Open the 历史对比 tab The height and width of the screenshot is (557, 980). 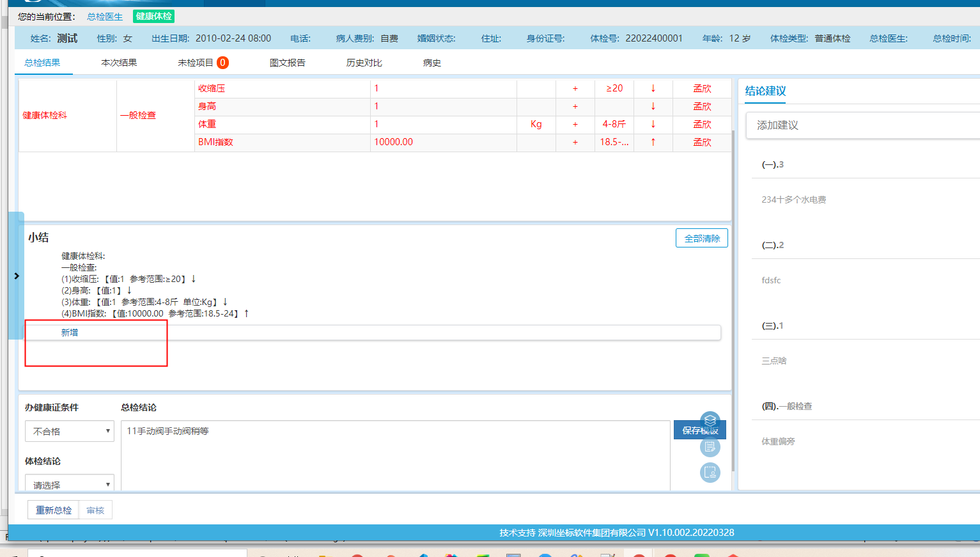click(x=364, y=63)
